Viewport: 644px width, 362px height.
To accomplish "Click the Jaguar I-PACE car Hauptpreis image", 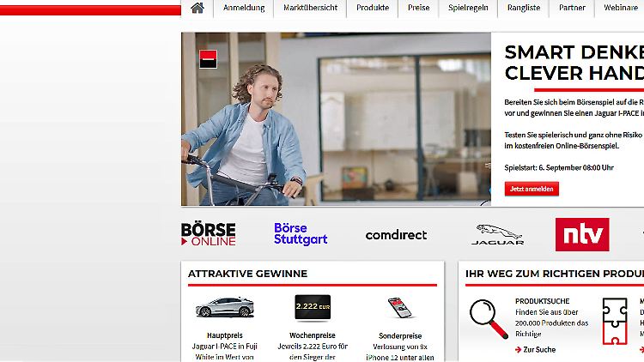I will (x=225, y=307).
